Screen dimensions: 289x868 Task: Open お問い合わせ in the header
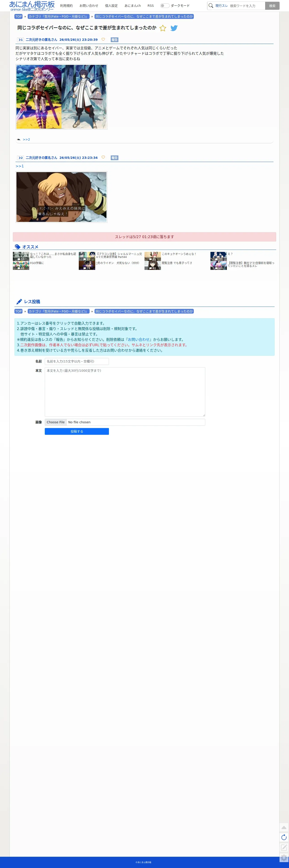tap(89, 6)
